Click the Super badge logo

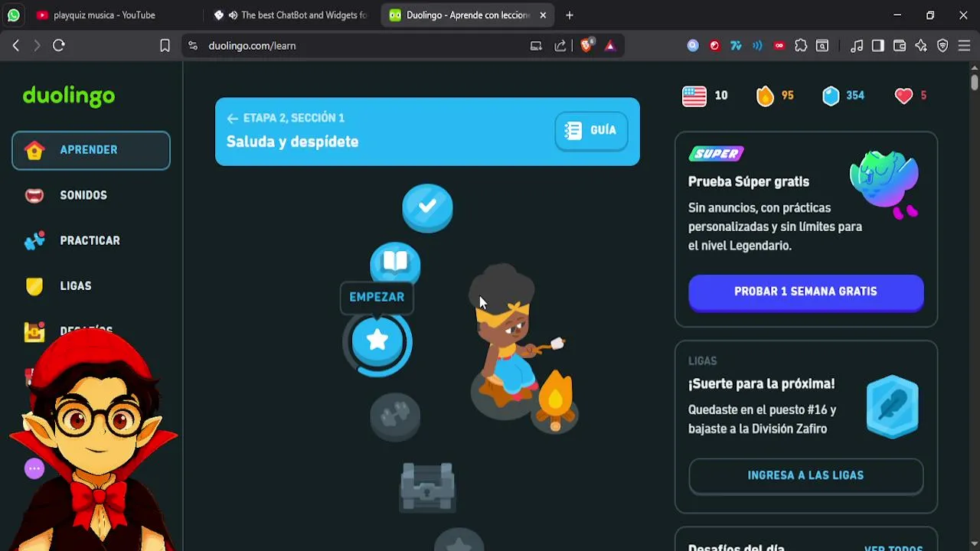pos(717,154)
